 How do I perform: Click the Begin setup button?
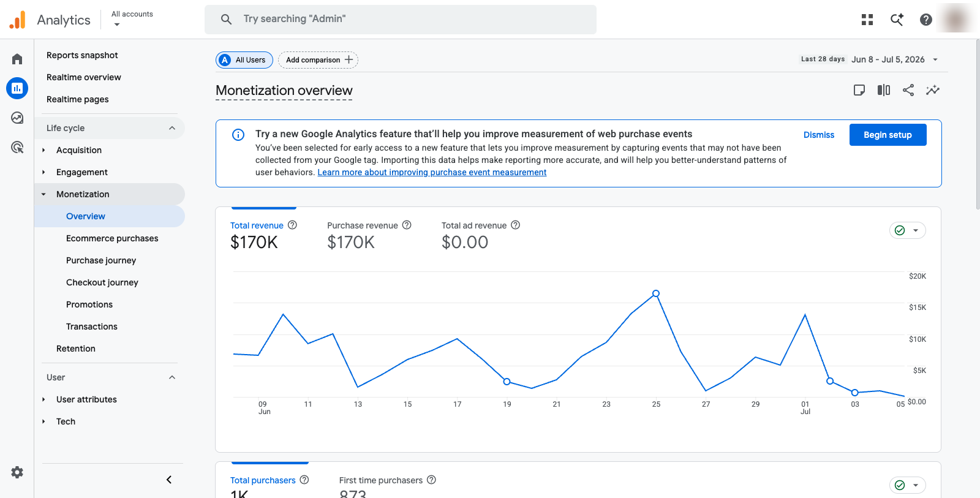tap(888, 135)
